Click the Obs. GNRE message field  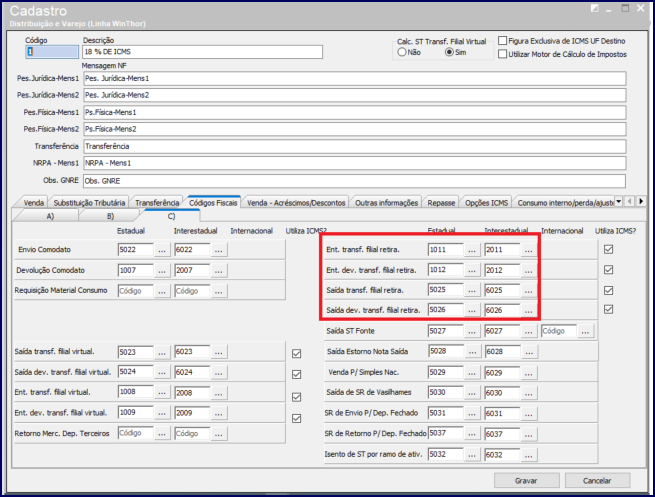[354, 181]
